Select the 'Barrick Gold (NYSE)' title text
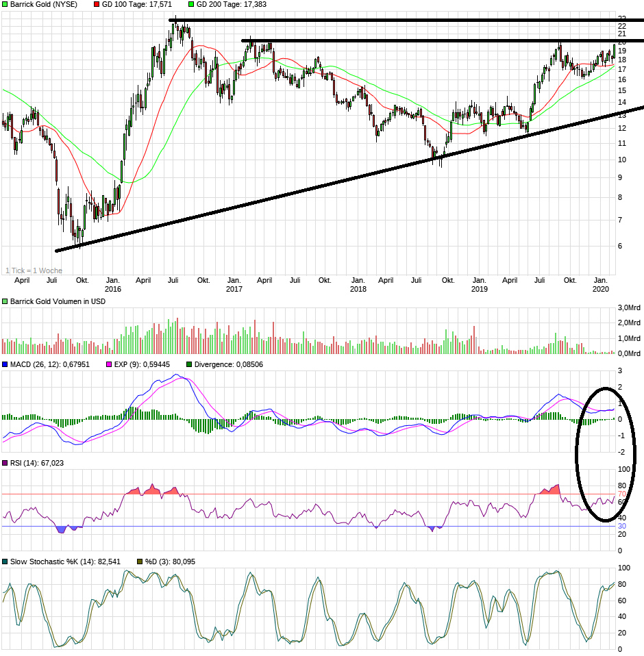The image size is (644, 656). (x=44, y=5)
